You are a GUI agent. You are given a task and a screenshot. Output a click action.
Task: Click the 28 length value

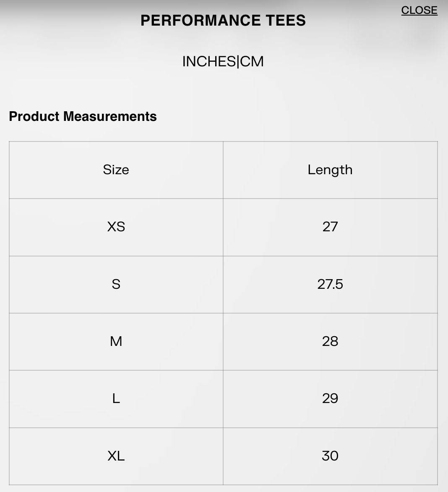point(330,341)
